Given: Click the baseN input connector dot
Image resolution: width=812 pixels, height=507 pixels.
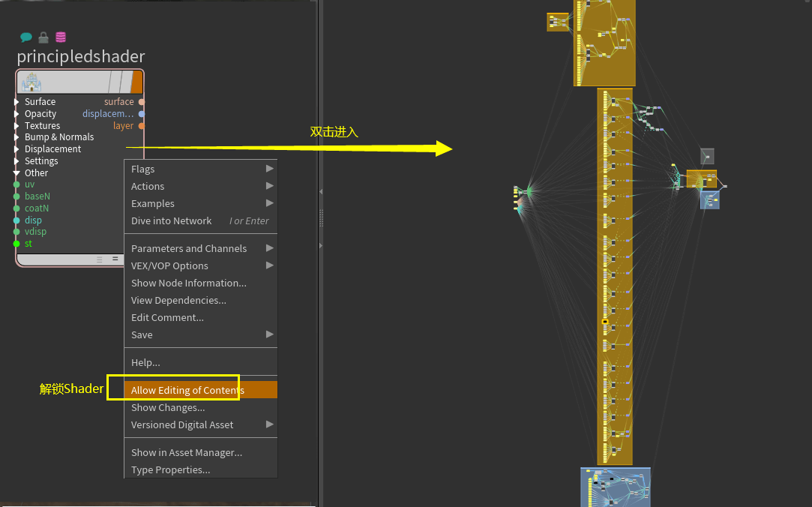Looking at the screenshot, I should 16,196.
